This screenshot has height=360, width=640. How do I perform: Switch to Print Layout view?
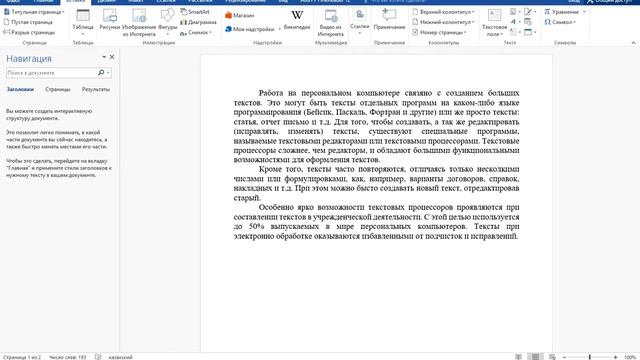click(535, 357)
